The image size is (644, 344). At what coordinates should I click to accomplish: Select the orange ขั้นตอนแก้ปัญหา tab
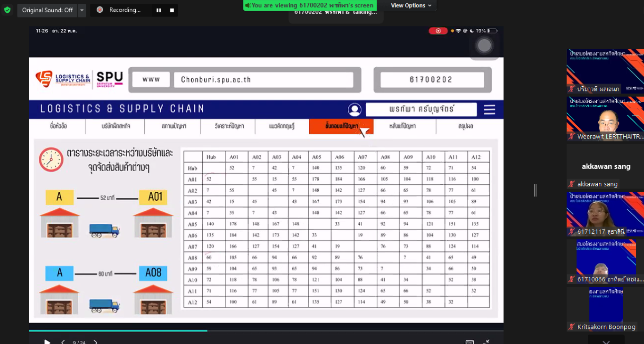(x=341, y=126)
